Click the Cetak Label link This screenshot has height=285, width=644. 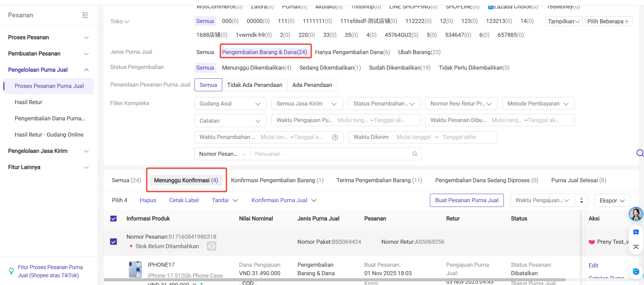click(x=184, y=200)
